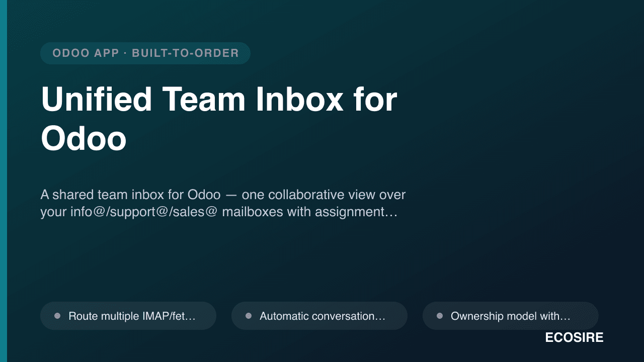The width and height of the screenshot is (644, 362).
Task: Click the bullet dot beside "Route multiple IMAP/fet…"
Action: 57,316
